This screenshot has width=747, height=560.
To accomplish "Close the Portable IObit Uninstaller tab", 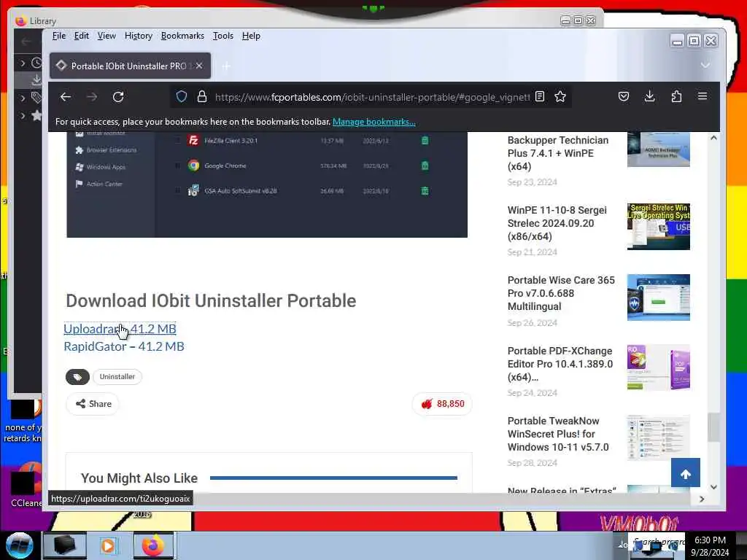I will 199,66.
